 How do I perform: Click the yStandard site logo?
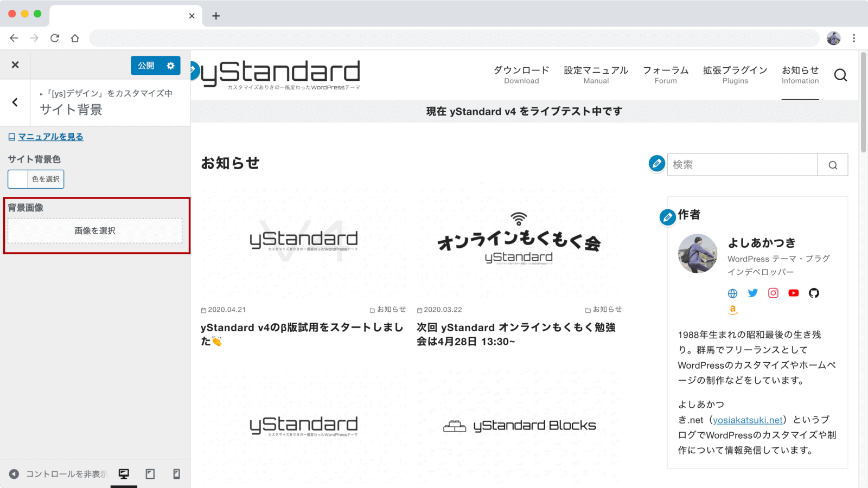coord(280,74)
